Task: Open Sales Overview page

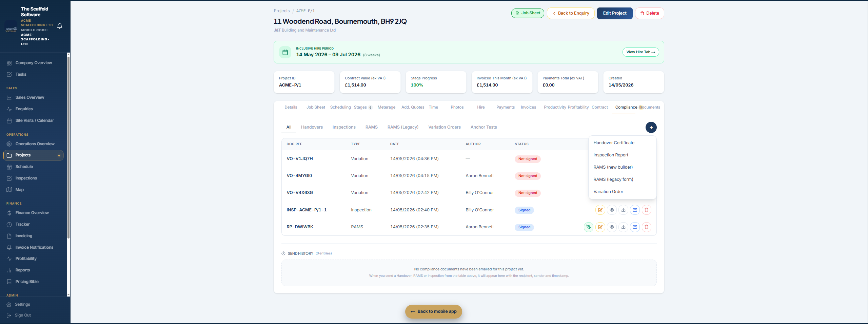Action: click(x=33, y=97)
